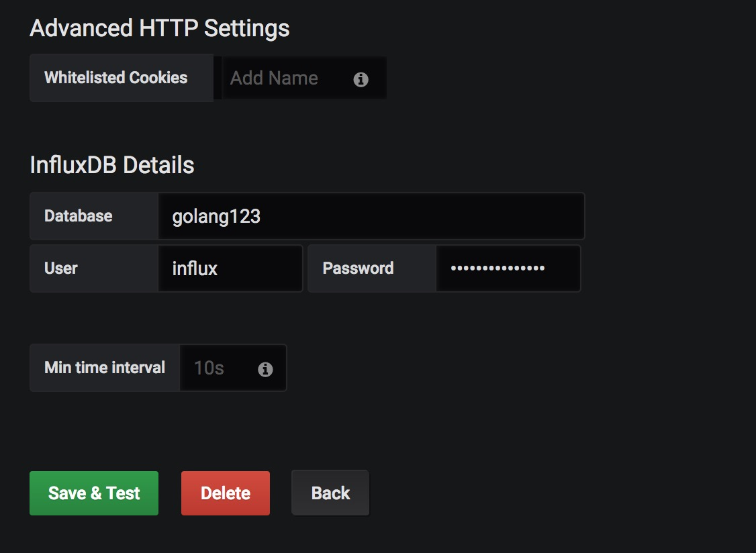Image resolution: width=756 pixels, height=553 pixels.
Task: Click the empty space after influx in the User field
Action: click(261, 268)
